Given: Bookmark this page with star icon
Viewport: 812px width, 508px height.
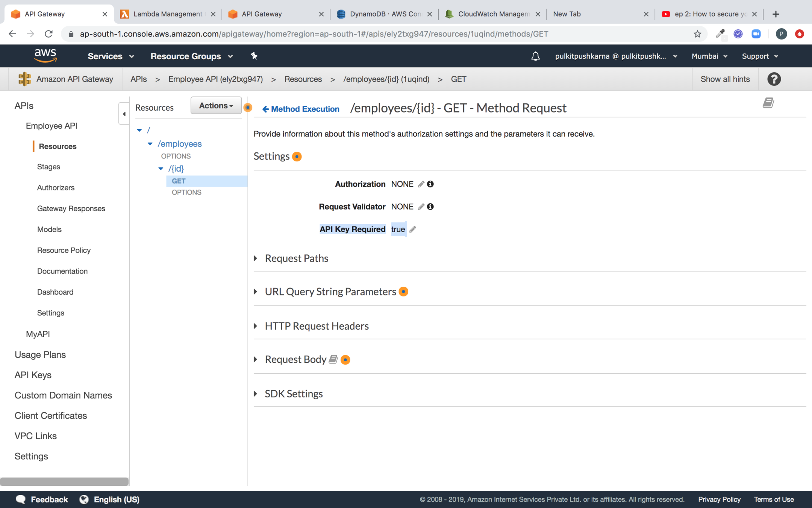Looking at the screenshot, I should click(697, 34).
